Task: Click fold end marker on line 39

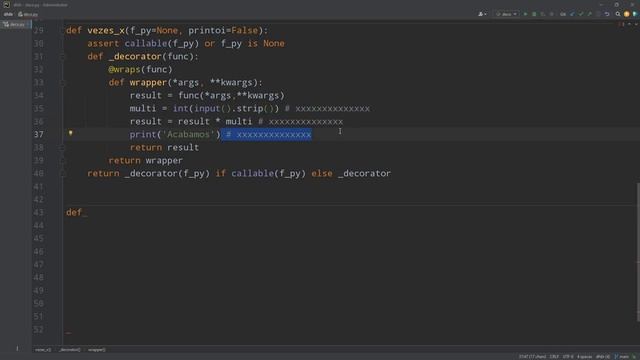Action: [x=62, y=161]
